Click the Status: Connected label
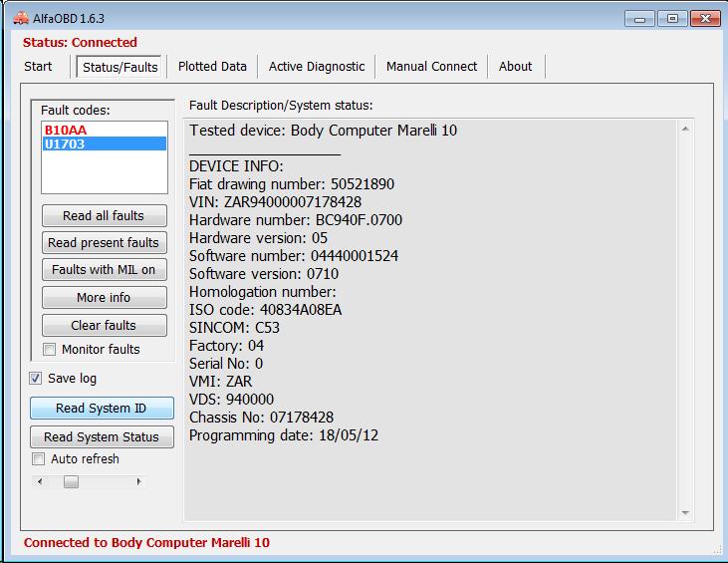This screenshot has height=563, width=728. [x=80, y=42]
